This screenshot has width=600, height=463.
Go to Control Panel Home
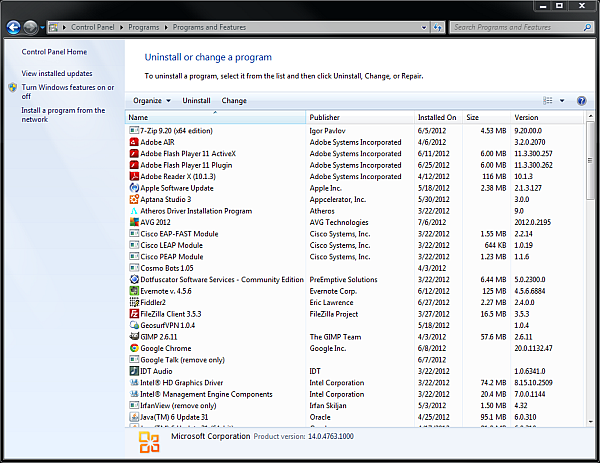pos(54,52)
